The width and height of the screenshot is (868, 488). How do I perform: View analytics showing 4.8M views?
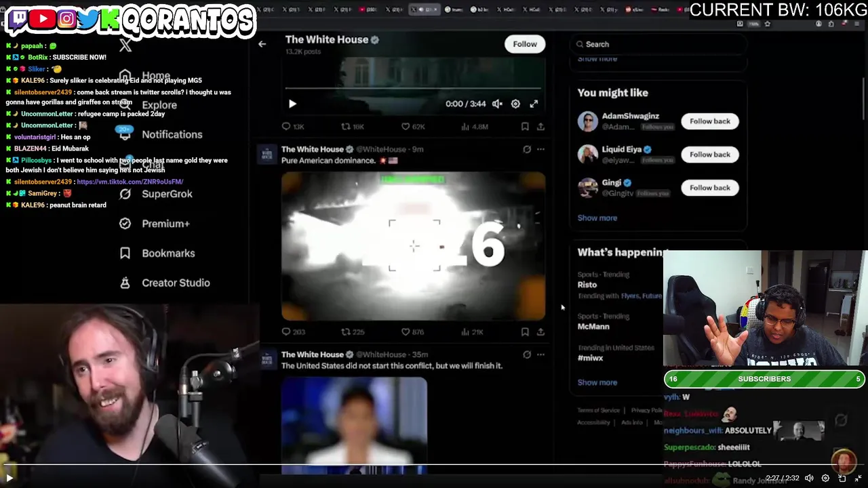coord(475,127)
